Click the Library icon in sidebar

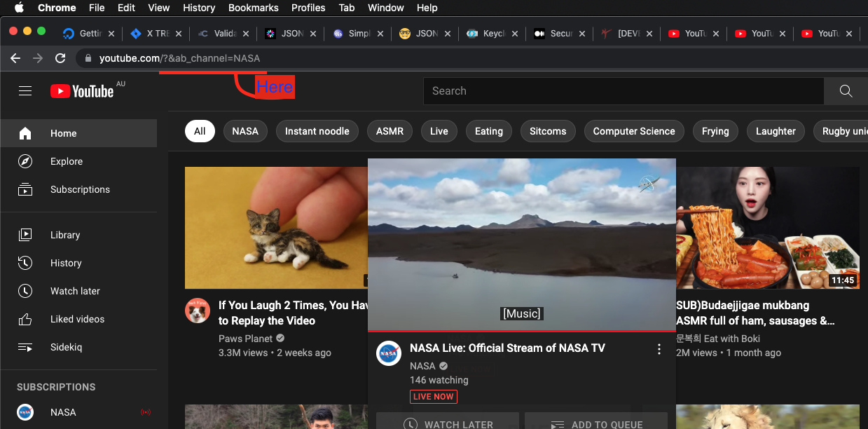click(x=25, y=235)
